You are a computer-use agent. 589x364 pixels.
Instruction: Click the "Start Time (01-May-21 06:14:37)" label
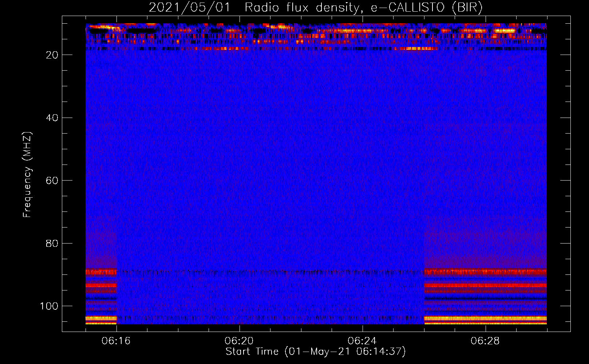[316, 352]
